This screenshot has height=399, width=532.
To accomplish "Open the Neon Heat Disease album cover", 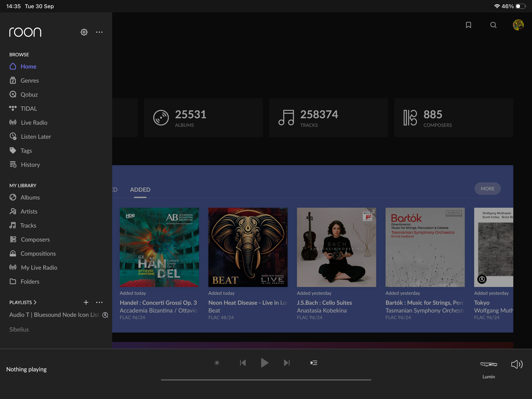I will 248,247.
